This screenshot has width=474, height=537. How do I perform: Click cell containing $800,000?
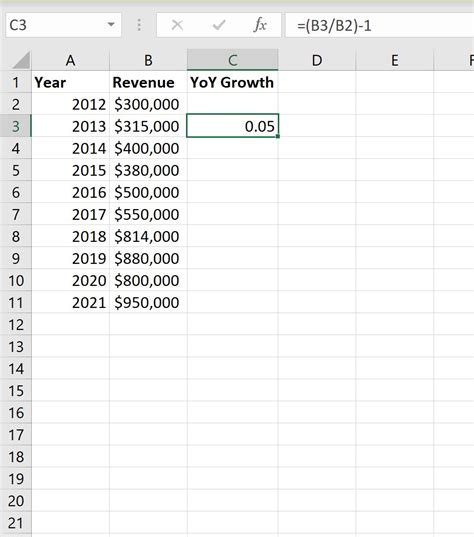[x=148, y=280]
